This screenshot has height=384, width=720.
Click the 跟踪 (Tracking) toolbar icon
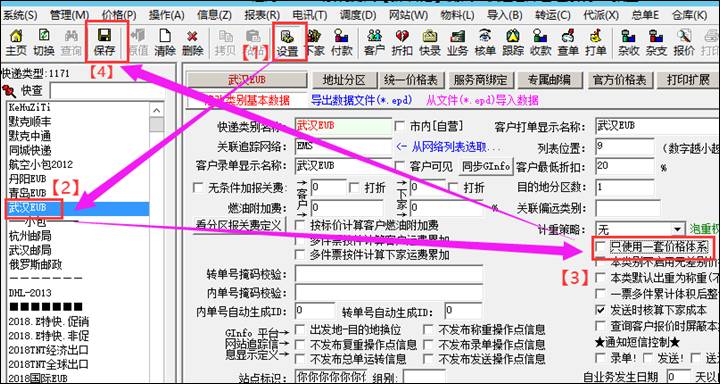(x=512, y=42)
